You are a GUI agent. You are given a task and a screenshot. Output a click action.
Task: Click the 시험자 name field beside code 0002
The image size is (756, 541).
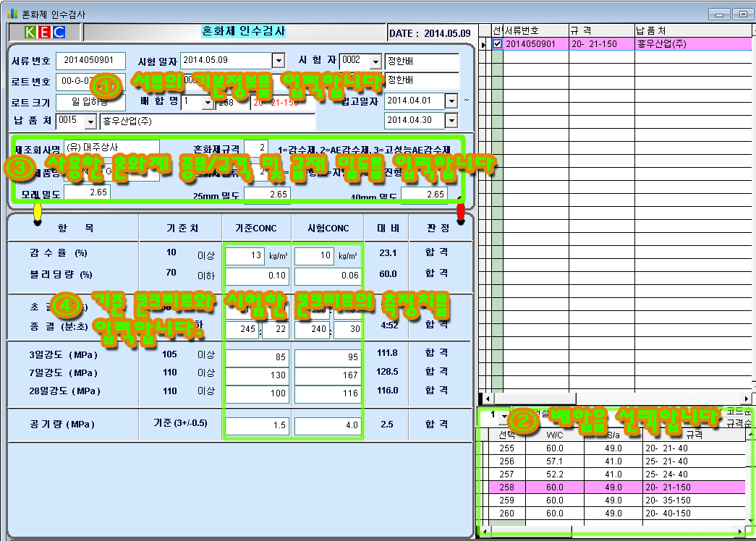[x=422, y=61]
